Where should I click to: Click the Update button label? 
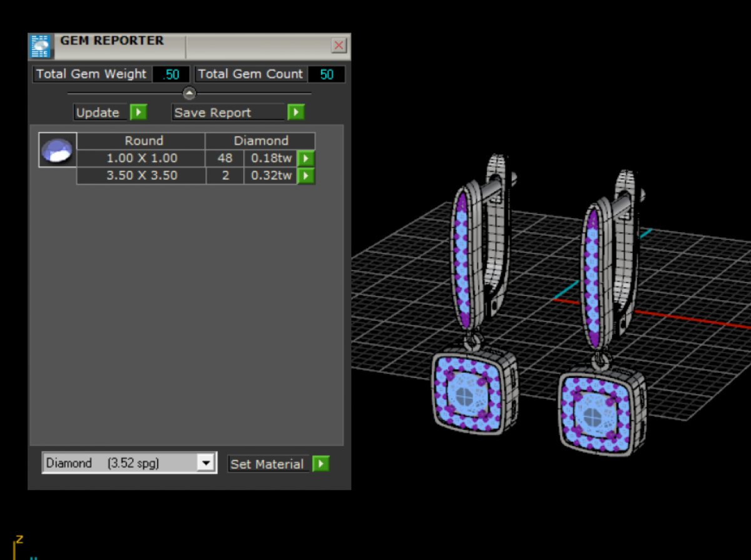click(98, 113)
